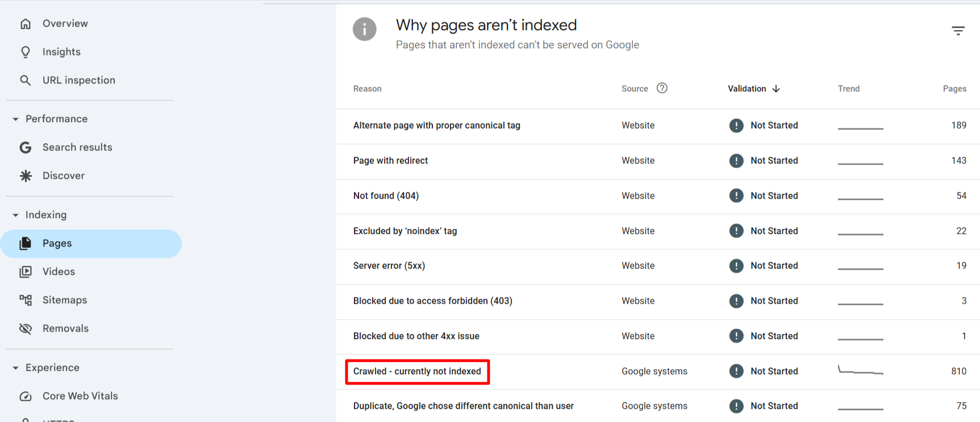Select Pages under Indexing
980x422 pixels.
(x=91, y=244)
